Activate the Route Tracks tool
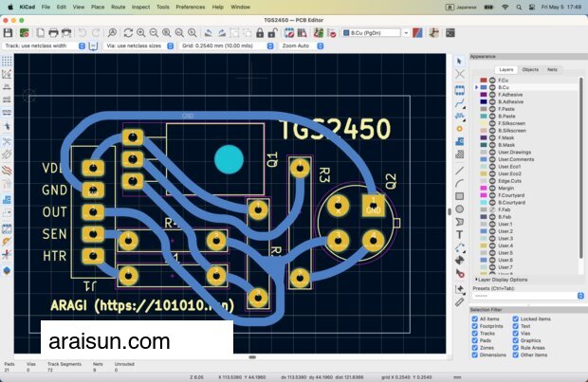The image size is (588, 382). (x=459, y=103)
